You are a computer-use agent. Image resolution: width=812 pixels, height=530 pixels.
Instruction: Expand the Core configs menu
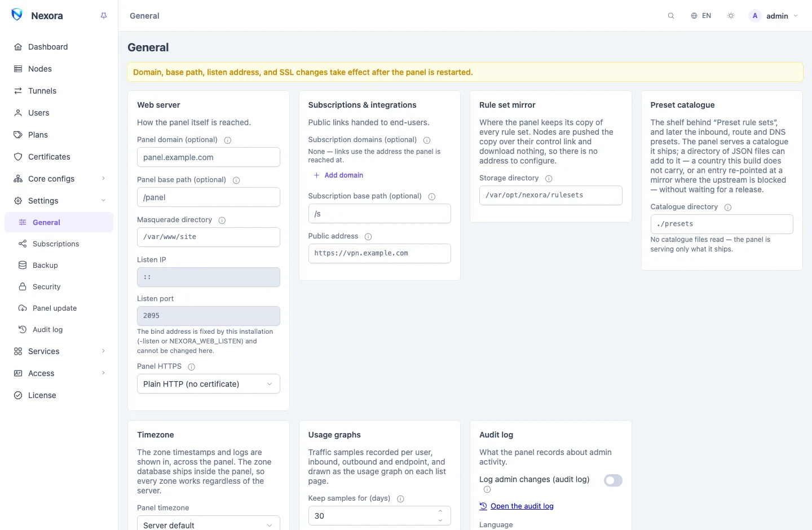(59, 179)
